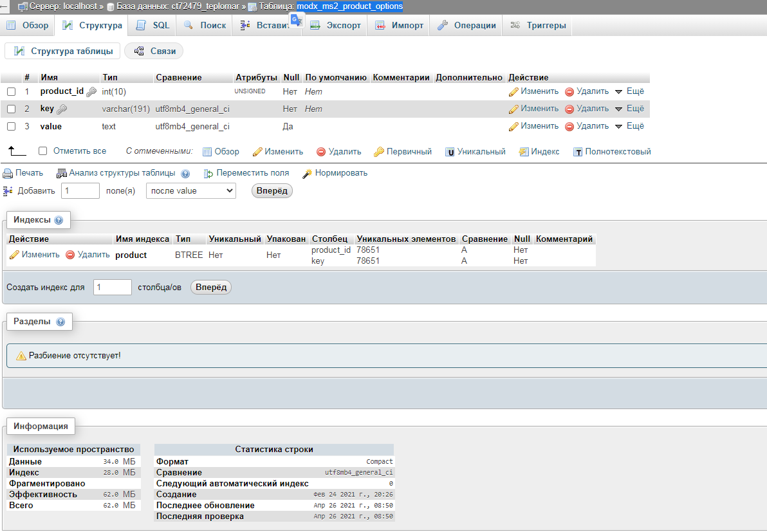Screen dimensions: 767x532
Task: Tick the checkbox for key row
Action: (x=11, y=109)
